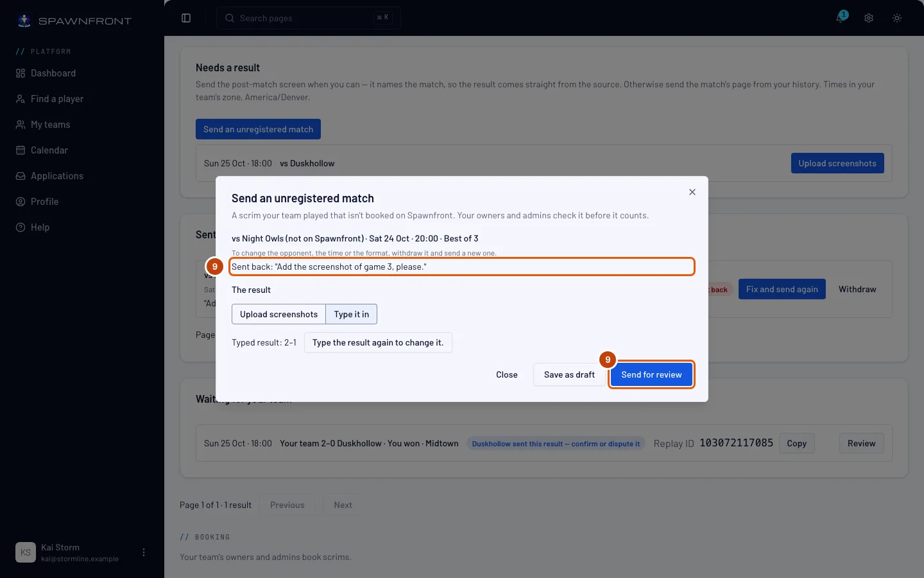Click Type the result again button

coord(378,342)
